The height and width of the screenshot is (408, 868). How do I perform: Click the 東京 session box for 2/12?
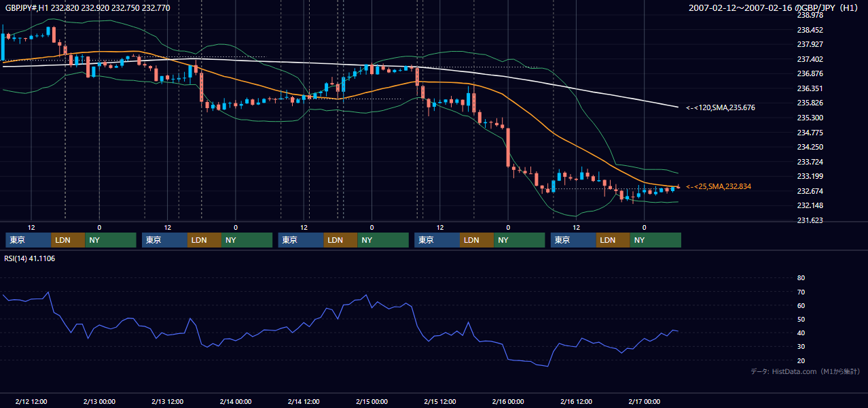tap(28, 240)
